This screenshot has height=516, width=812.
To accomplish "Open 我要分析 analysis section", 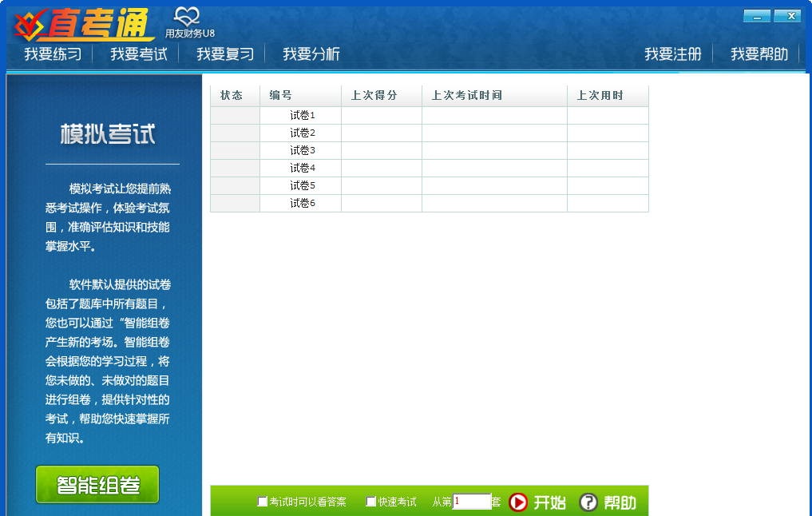I will click(311, 54).
